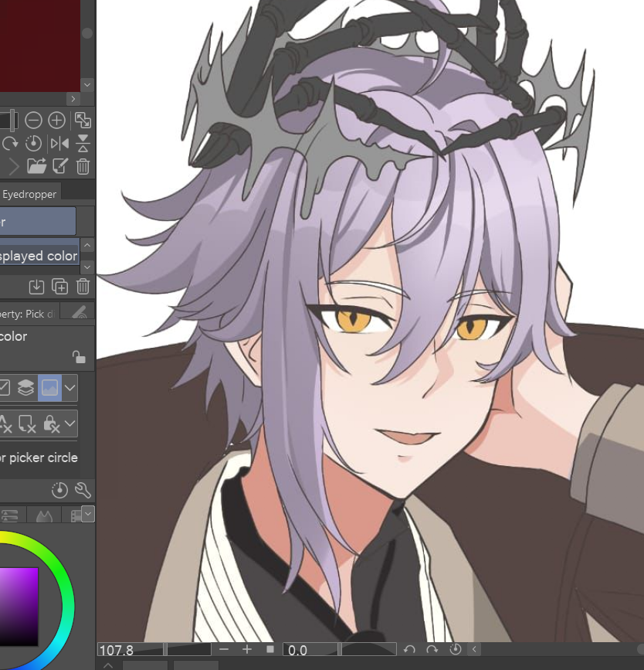Flip the canvas vertically in Navigator

83,144
